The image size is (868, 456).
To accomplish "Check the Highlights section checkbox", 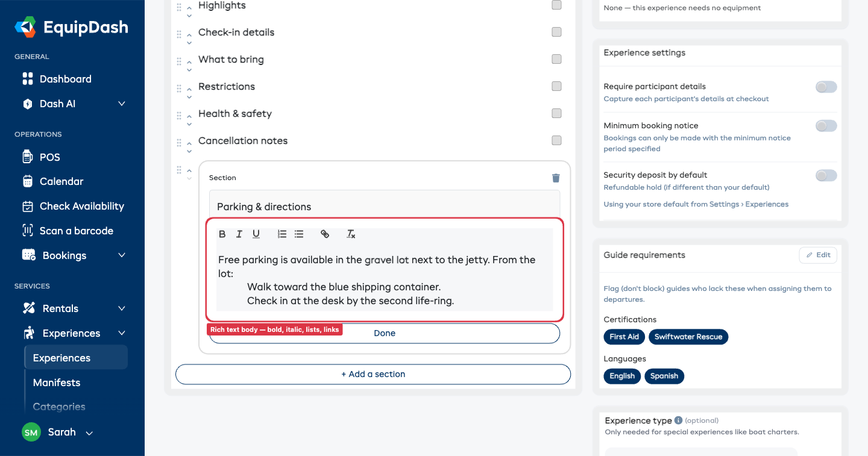I will [x=556, y=5].
